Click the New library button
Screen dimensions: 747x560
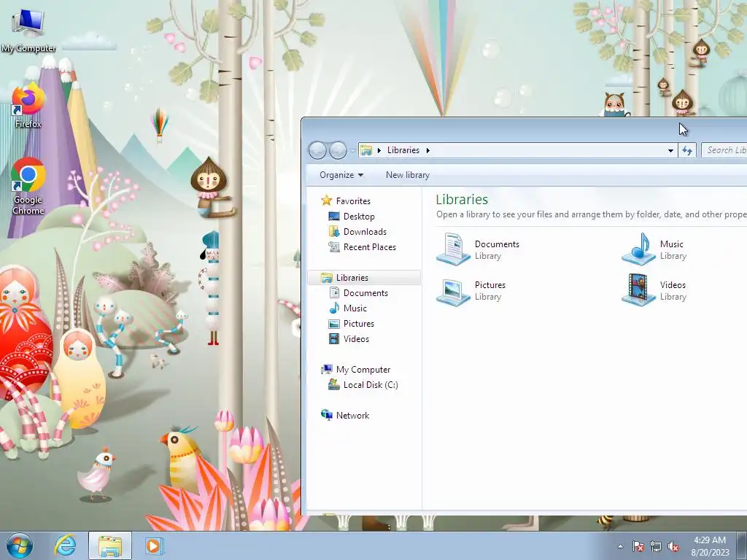pos(407,175)
